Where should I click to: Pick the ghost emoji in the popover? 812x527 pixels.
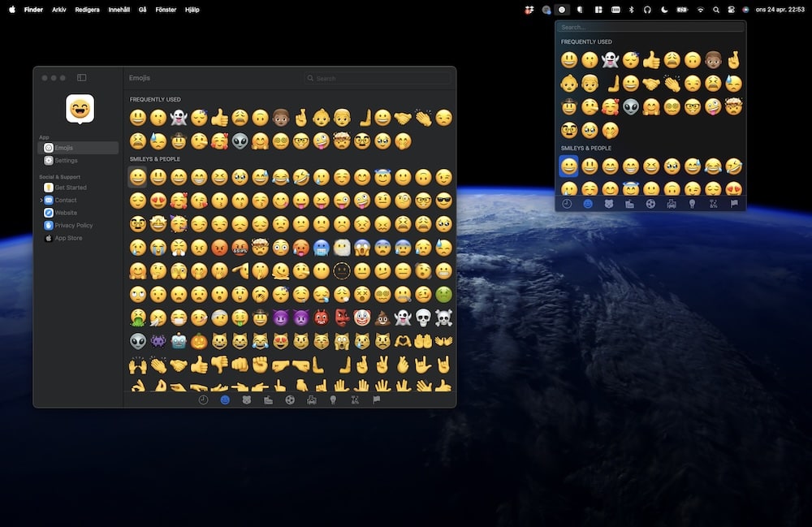point(610,60)
